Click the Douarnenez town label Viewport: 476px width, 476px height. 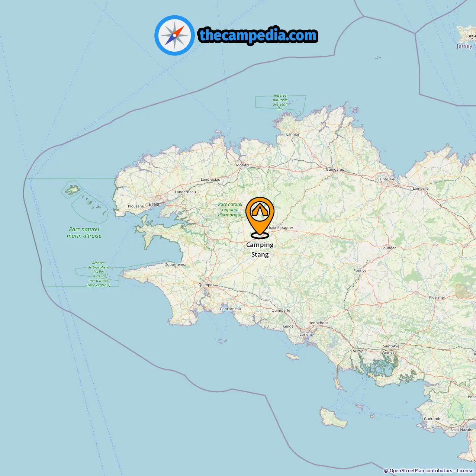[x=175, y=264]
